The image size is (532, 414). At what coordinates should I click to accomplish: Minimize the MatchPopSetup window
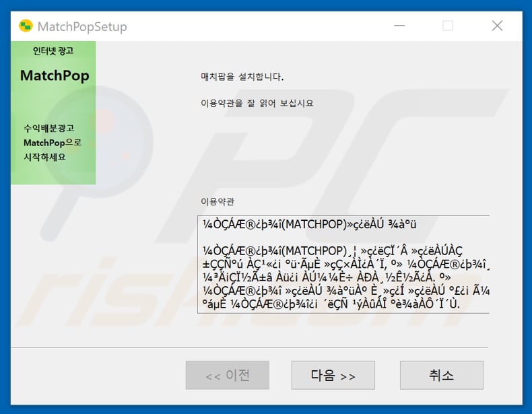click(x=399, y=26)
